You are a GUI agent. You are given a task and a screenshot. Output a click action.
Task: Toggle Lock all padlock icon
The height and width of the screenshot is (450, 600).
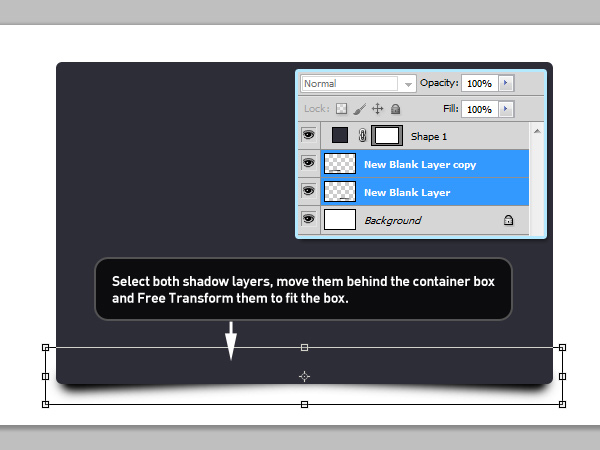click(395, 109)
